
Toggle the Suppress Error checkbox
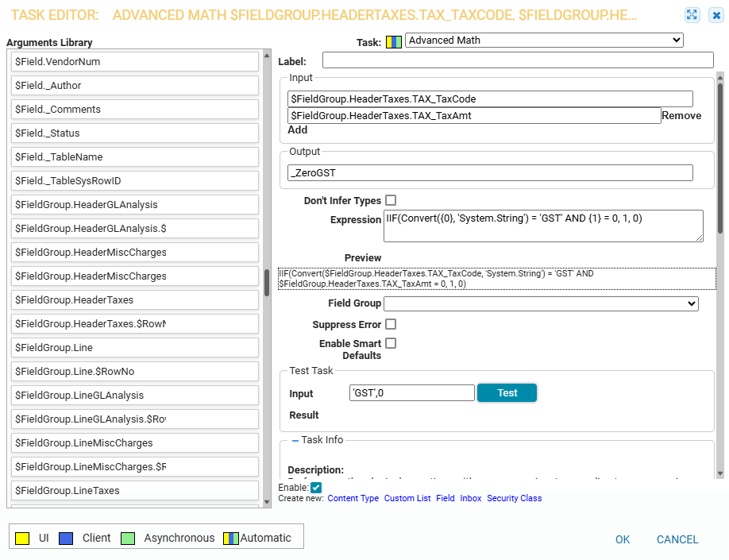(x=391, y=324)
